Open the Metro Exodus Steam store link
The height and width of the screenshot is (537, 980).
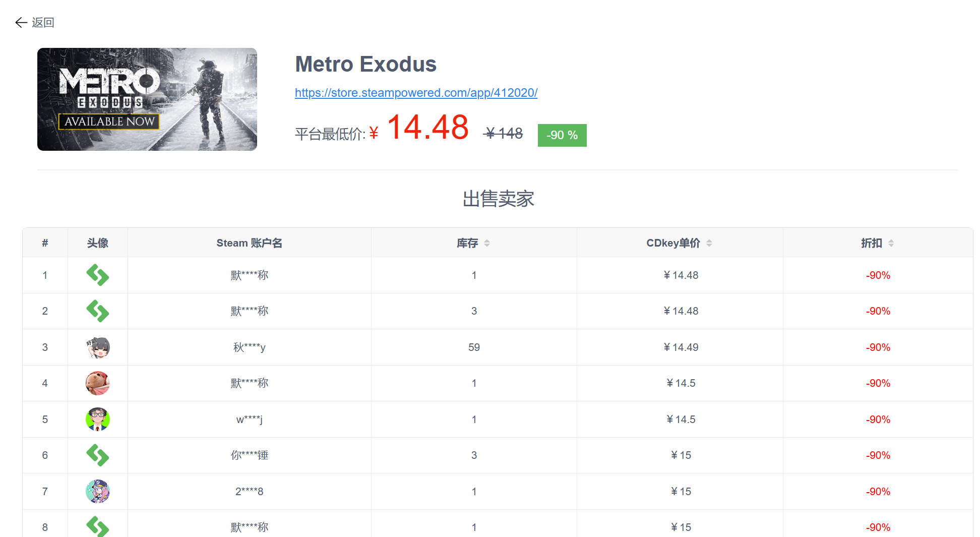click(416, 93)
